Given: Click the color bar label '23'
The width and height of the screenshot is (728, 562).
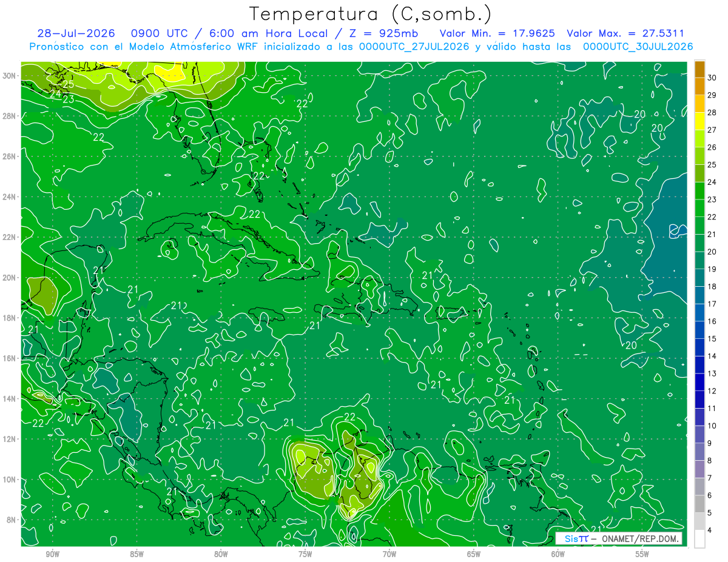Looking at the screenshot, I should click(x=712, y=199).
